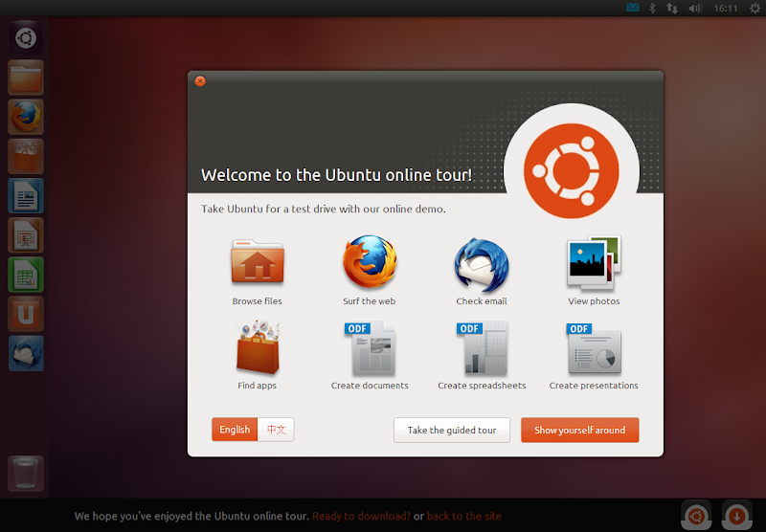Click the download arrow button in bottom bar
The width and height of the screenshot is (766, 532).
737,516
